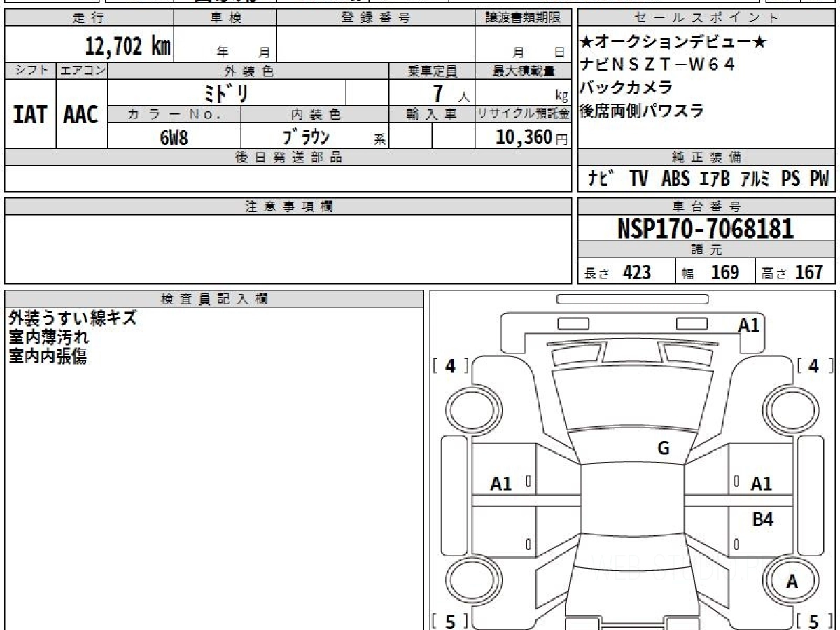Click the A mark on rear wheel

[x=792, y=581]
